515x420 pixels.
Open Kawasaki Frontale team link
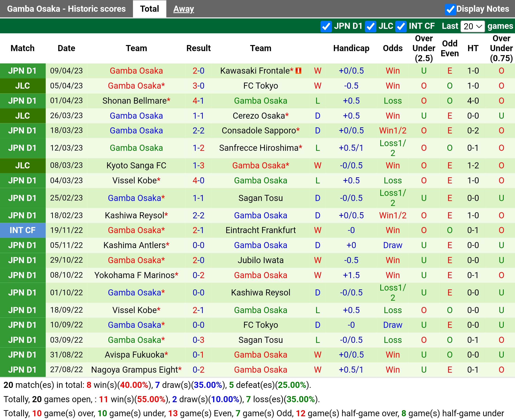[x=255, y=71]
